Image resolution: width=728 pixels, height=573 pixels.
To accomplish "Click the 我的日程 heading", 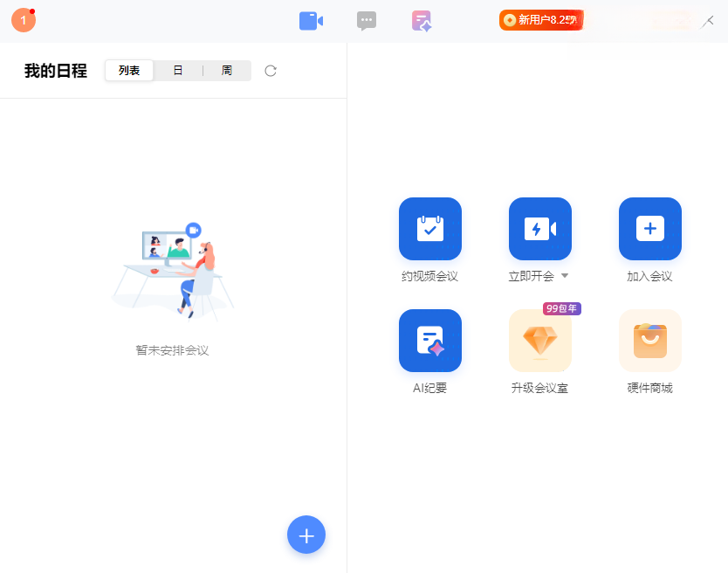I will pos(56,71).
